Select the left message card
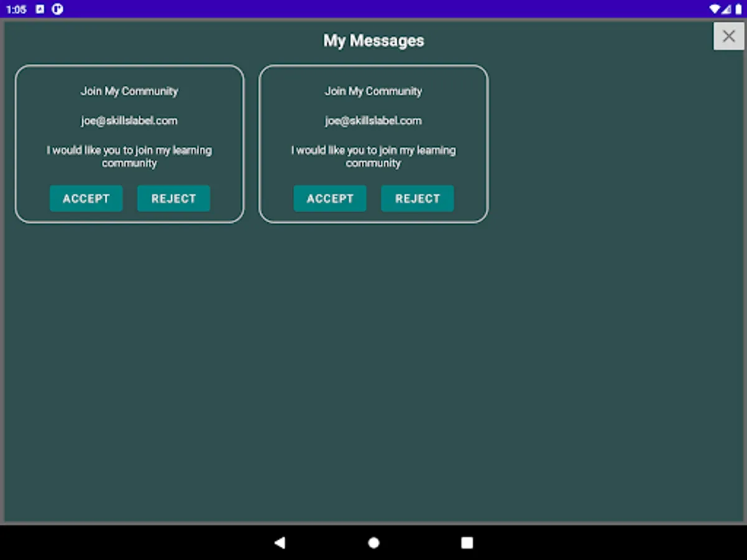Image resolution: width=747 pixels, height=560 pixels. click(x=129, y=143)
